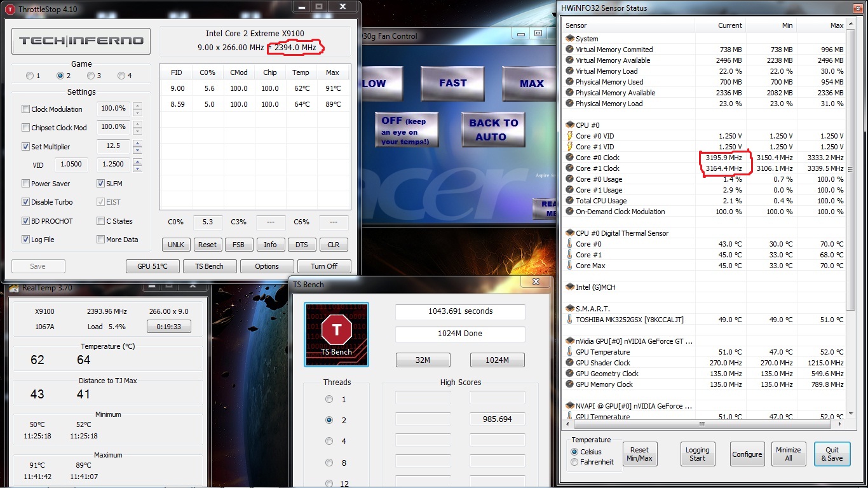The height and width of the screenshot is (488, 868).
Task: Click the VID voltage spinner arrows
Action: click(x=137, y=165)
